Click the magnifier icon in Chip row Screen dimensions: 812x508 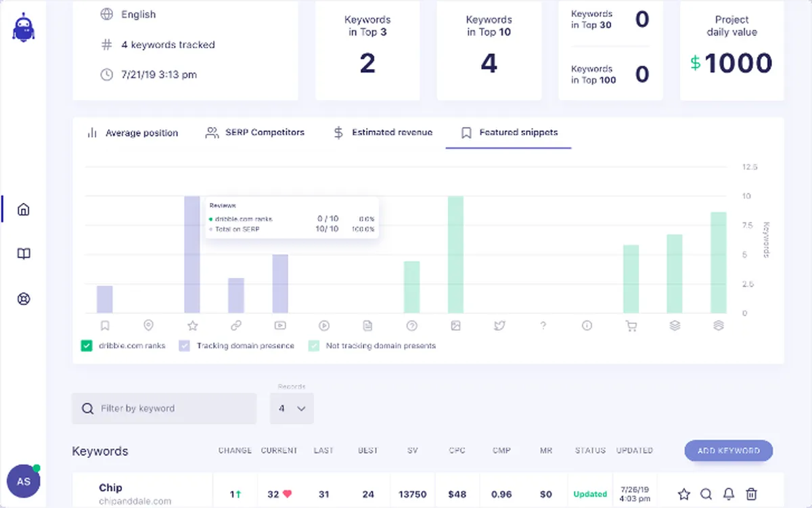(706, 494)
